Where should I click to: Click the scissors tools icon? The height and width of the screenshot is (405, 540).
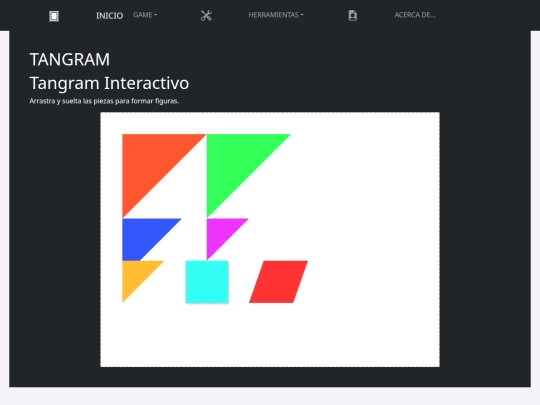pyautogui.click(x=206, y=15)
